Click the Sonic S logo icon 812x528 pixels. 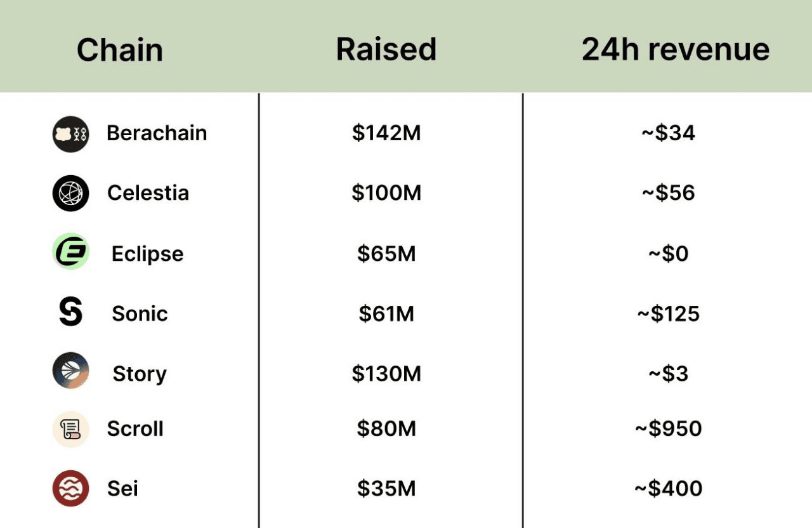(x=70, y=313)
